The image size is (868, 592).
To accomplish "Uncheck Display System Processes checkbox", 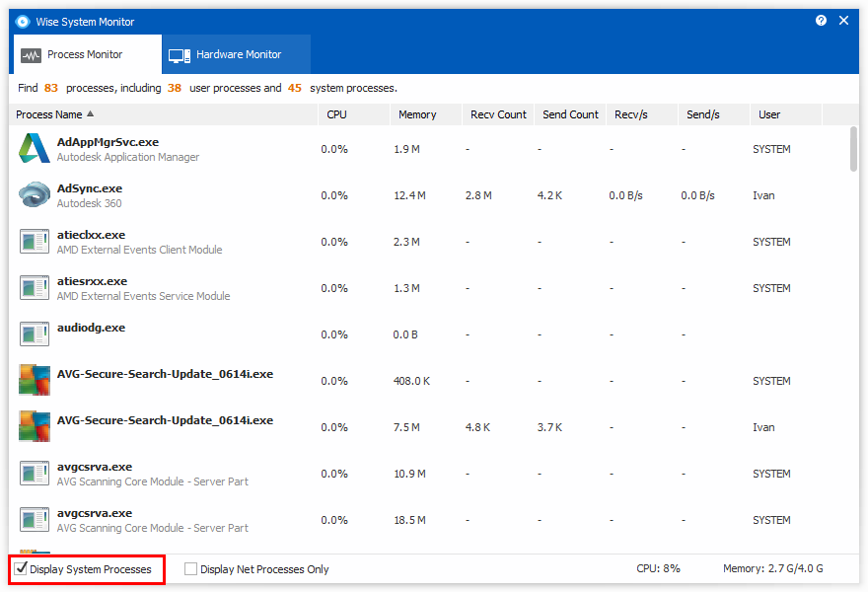I will coord(21,568).
